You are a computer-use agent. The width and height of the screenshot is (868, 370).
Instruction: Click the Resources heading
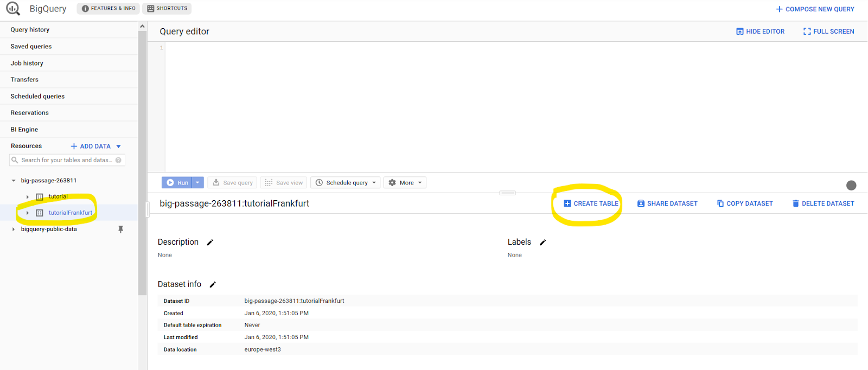click(26, 146)
